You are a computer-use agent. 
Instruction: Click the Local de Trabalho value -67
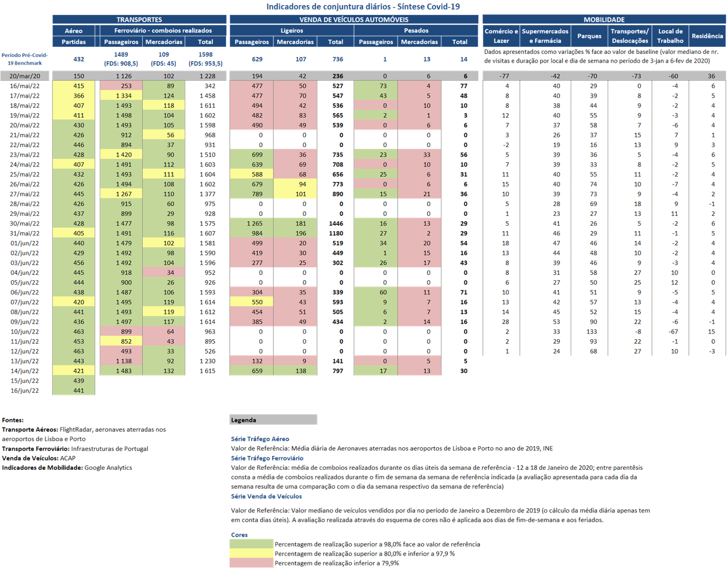click(x=673, y=332)
